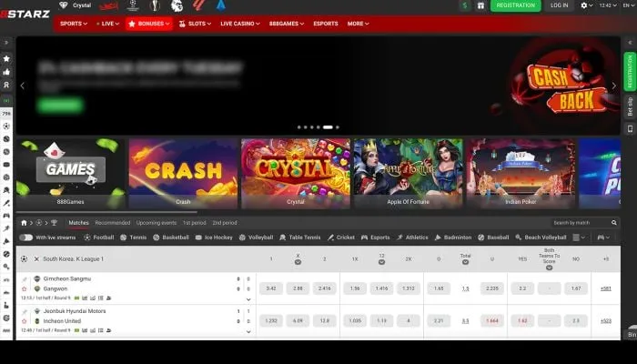Select cricket bat icon in left sidebar
This screenshot has width=637, height=364.
(x=6, y=203)
